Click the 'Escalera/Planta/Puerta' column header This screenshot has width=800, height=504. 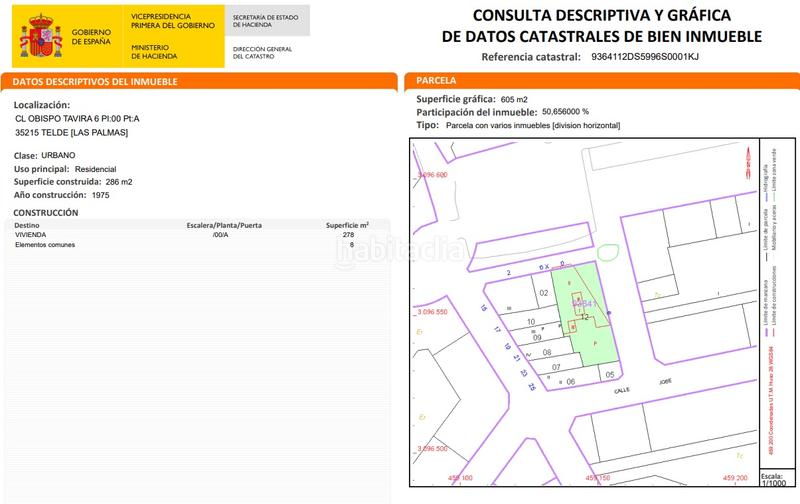point(224,225)
